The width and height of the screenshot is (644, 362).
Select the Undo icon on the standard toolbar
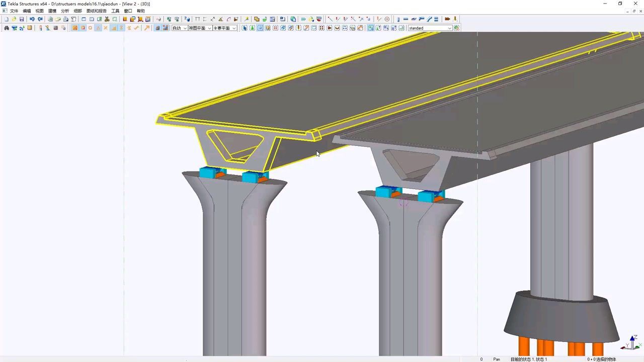[x=32, y=19]
